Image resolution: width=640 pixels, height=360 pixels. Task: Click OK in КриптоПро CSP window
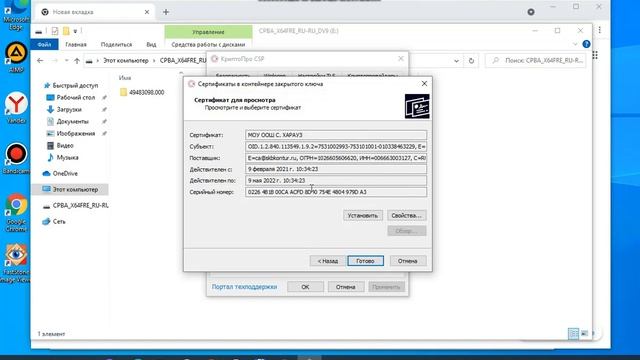[305, 287]
